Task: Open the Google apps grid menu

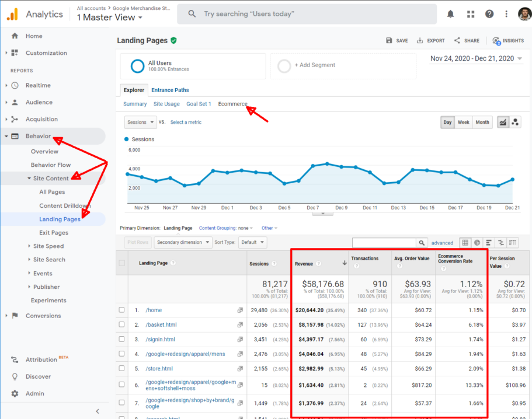Action: (x=470, y=14)
